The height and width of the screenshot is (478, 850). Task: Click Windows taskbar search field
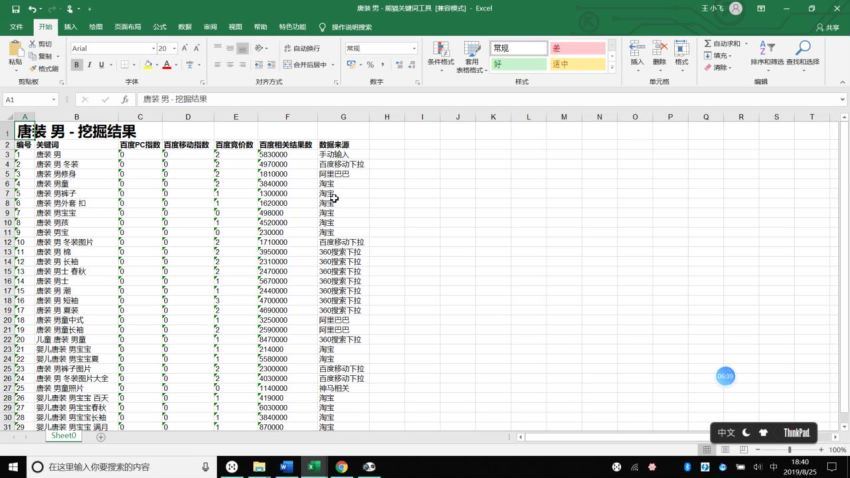coord(121,467)
